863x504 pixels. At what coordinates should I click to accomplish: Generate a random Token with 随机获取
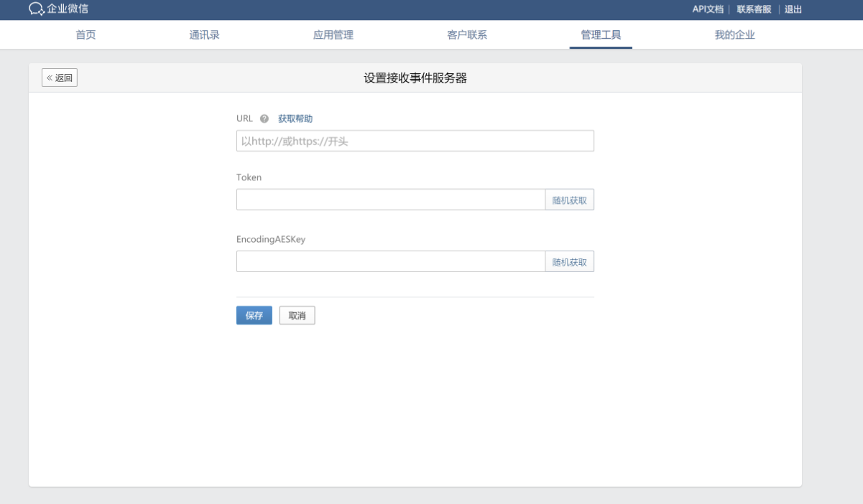click(569, 200)
